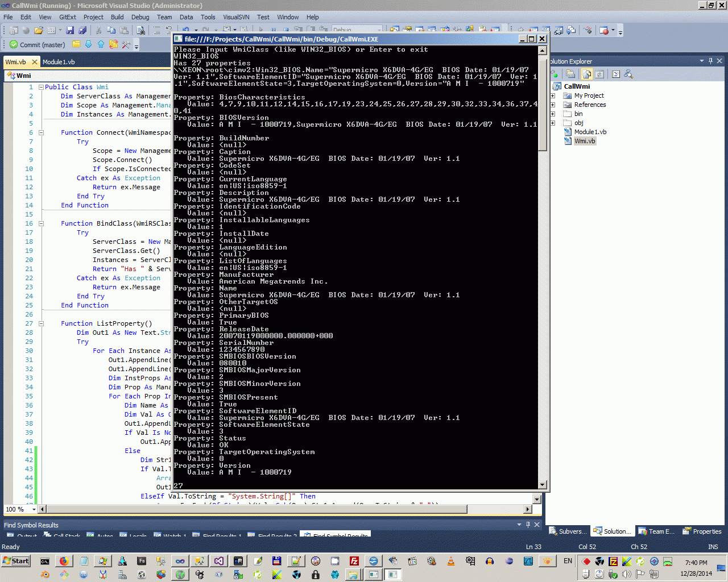Switch to the Module1.vb editor tab
This screenshot has width=728, height=582.
click(59, 62)
